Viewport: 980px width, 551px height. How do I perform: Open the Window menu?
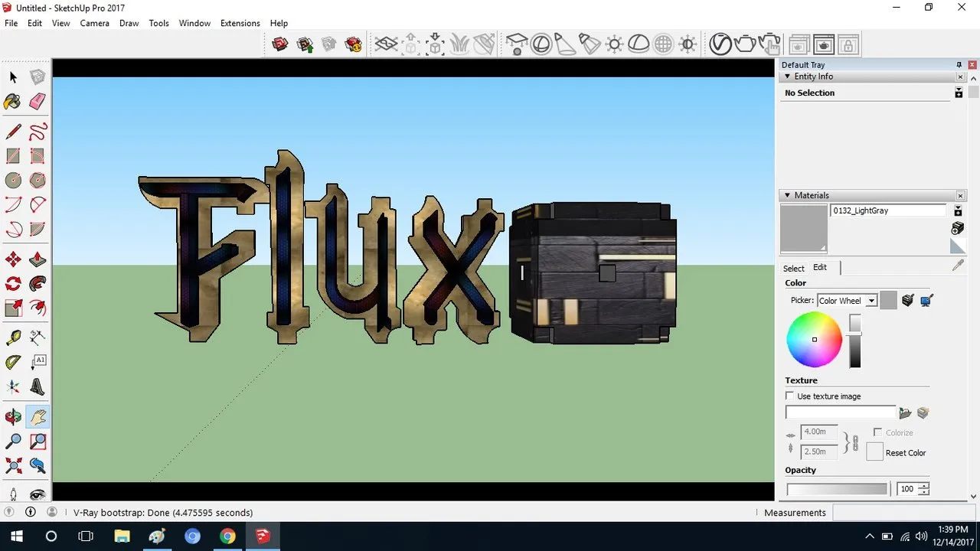194,23
